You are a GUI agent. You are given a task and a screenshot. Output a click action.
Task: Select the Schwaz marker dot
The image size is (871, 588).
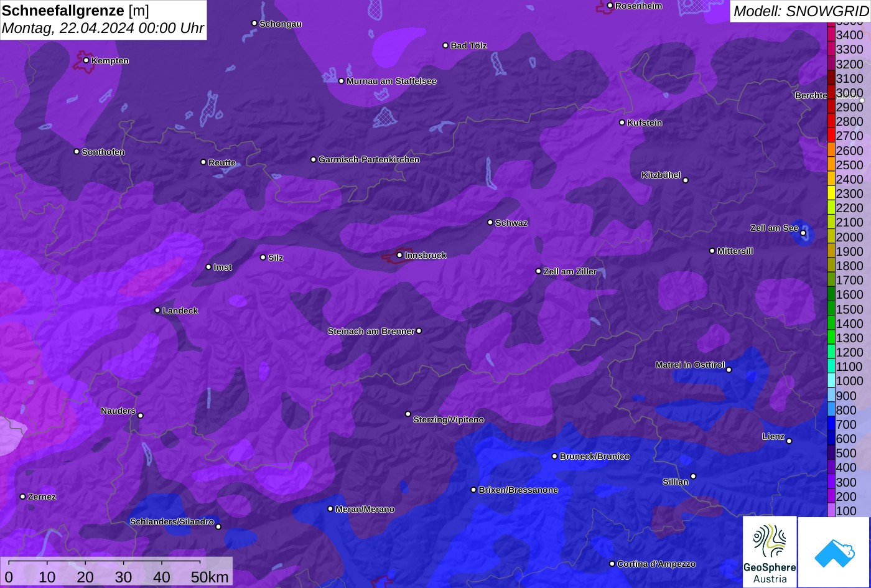(490, 222)
